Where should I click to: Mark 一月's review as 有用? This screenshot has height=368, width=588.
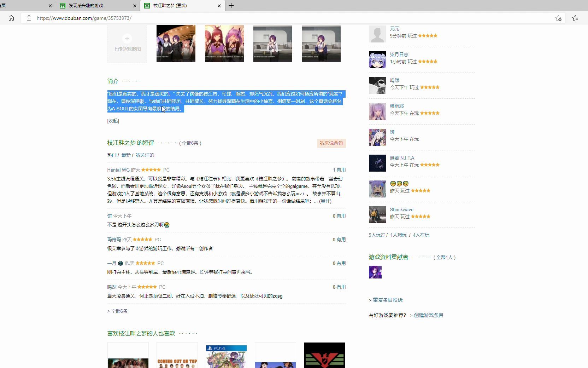[x=341, y=263]
